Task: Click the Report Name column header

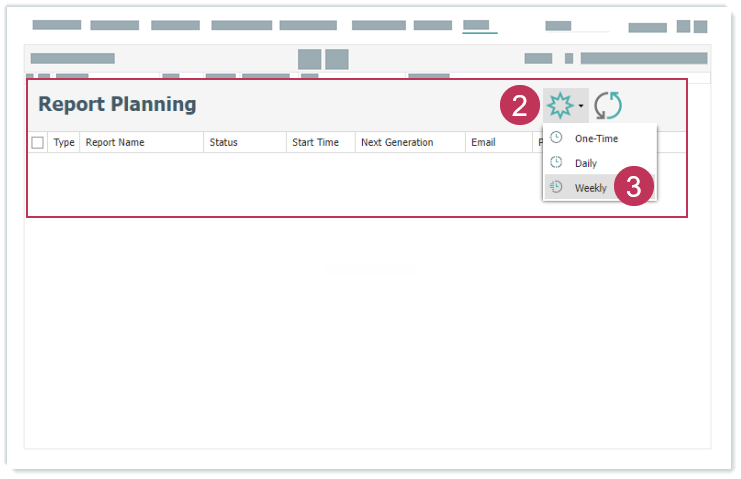Action: (115, 143)
